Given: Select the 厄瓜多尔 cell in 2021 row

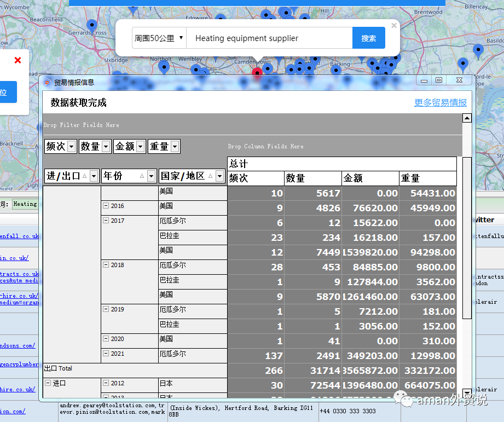Looking at the screenshot, I should 193,356.
